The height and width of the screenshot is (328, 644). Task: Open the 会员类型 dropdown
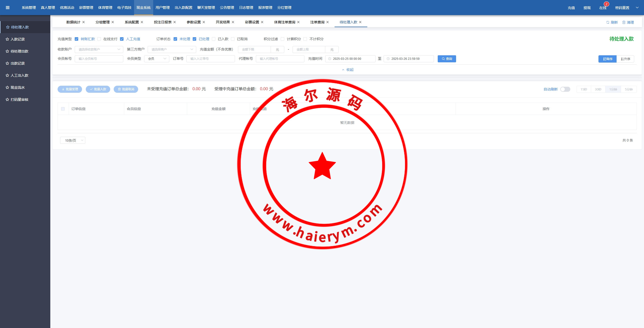click(156, 59)
